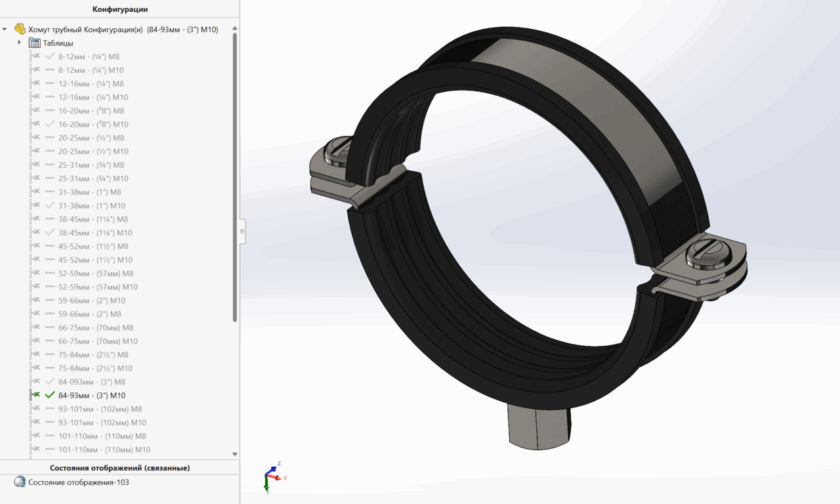Click the configuration list vertical scrollbar thumb
This screenshot has width=840, height=504.
coord(235,177)
